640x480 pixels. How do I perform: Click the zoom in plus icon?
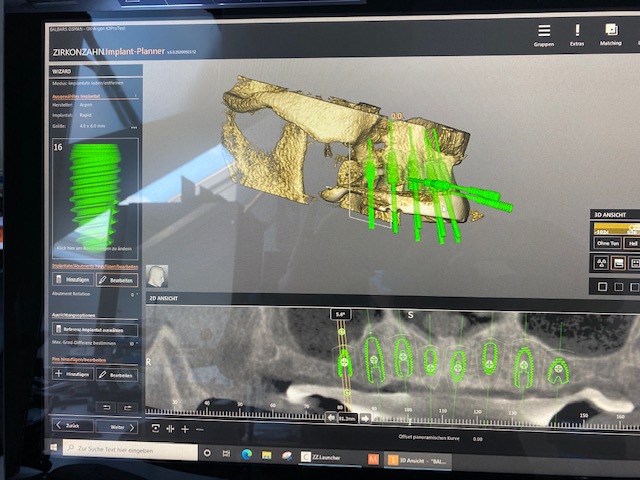pos(185,428)
